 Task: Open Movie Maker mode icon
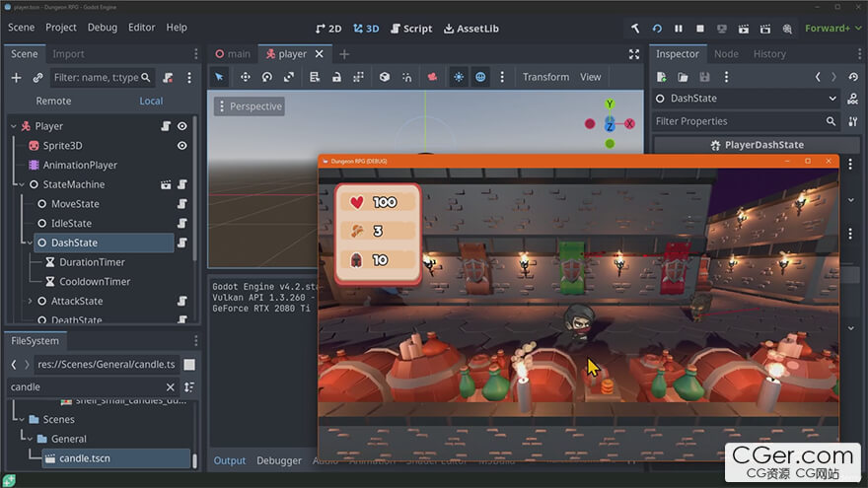coord(787,29)
